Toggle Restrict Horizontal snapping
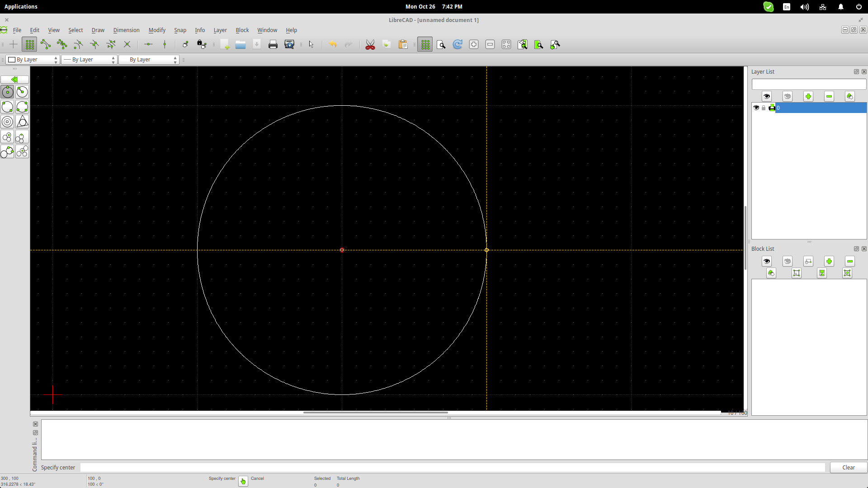Screen dimensions: 868x488 (x=148, y=44)
